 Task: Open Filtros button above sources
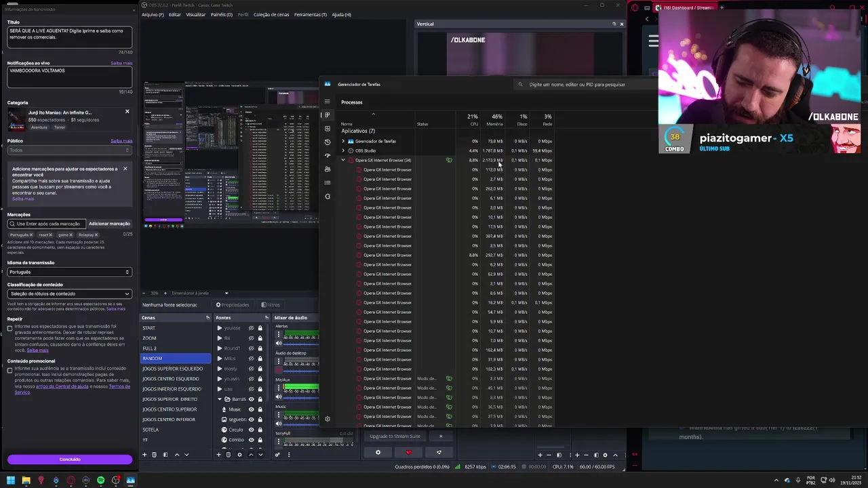[x=271, y=305]
